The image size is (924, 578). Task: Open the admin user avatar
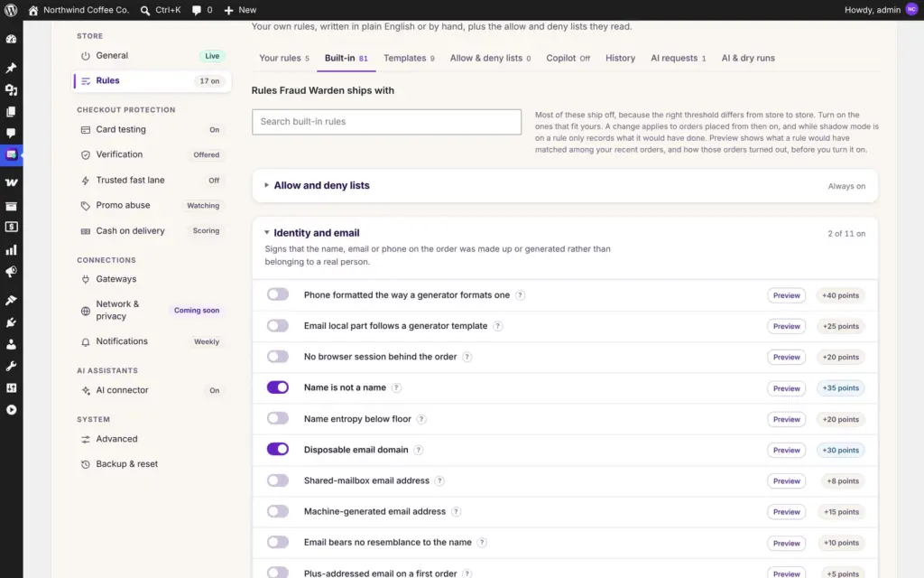[911, 9]
